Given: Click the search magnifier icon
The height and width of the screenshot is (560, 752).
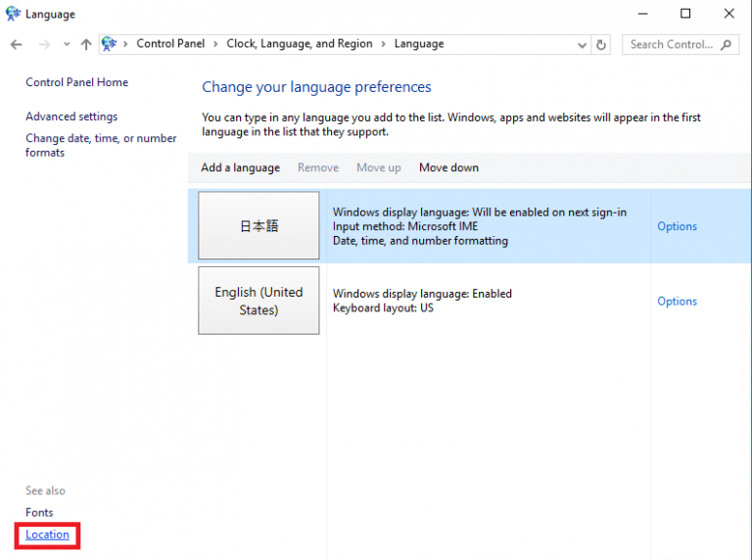Looking at the screenshot, I should (727, 45).
